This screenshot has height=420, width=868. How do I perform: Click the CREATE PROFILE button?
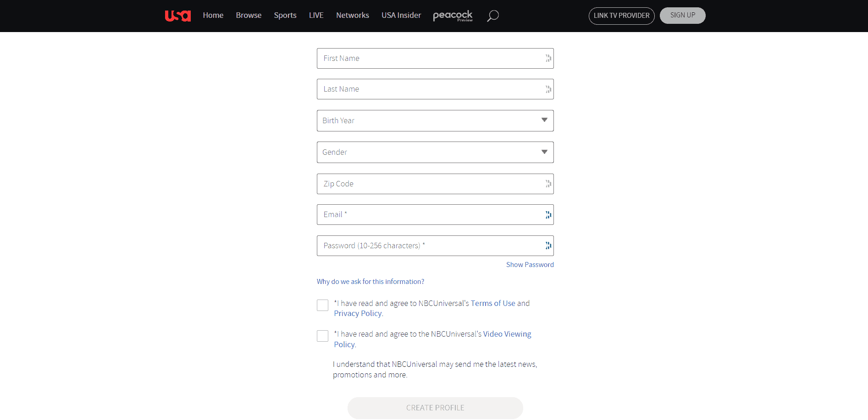click(435, 408)
